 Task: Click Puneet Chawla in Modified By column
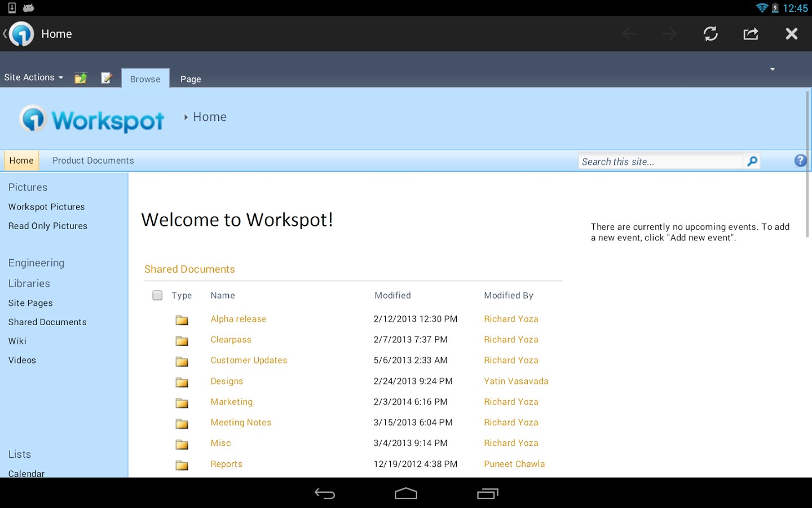tap(514, 464)
